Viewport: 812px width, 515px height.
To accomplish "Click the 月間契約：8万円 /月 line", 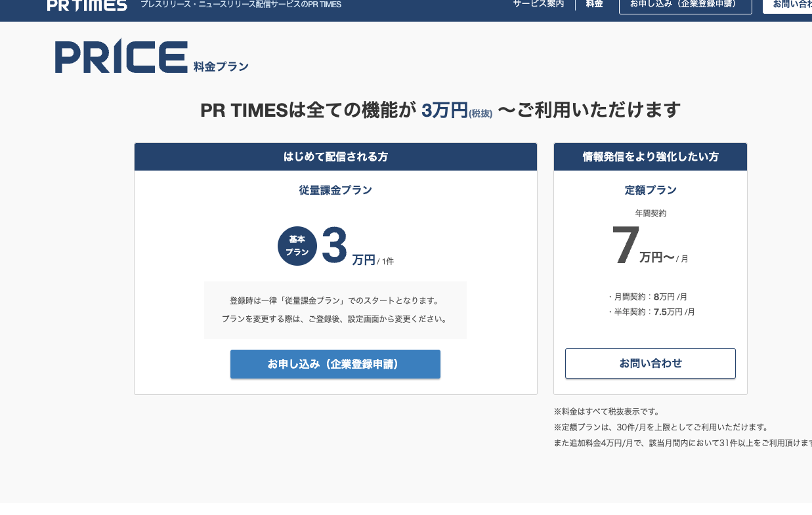I will point(647,297).
